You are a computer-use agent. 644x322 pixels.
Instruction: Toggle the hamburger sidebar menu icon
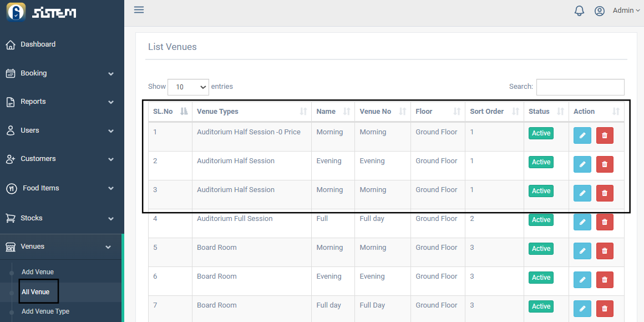(x=139, y=10)
